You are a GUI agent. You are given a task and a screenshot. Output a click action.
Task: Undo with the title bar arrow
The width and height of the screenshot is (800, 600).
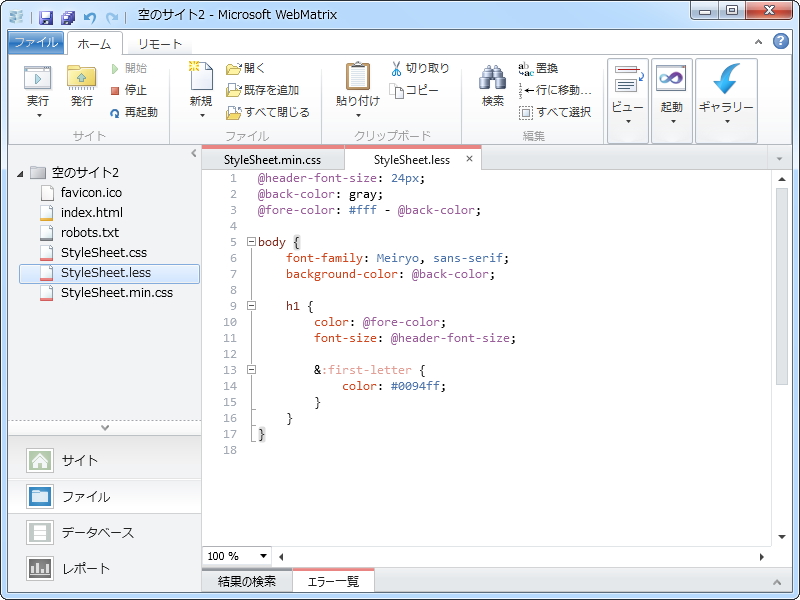click(90, 18)
